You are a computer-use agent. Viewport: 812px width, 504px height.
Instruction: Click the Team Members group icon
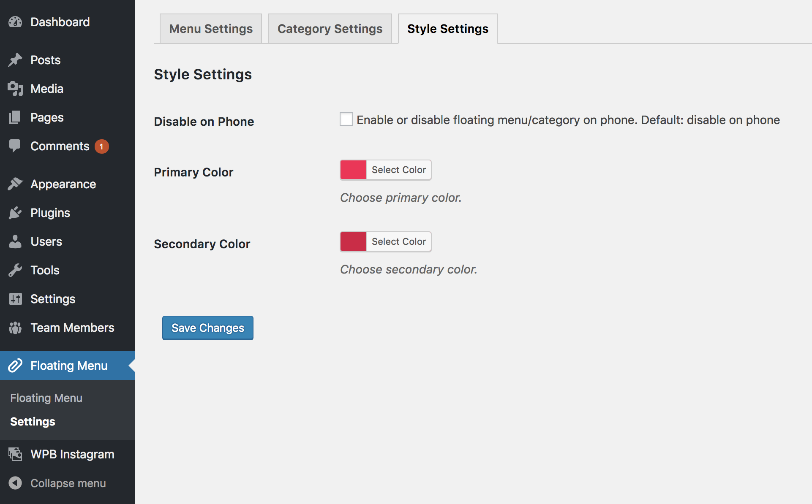(x=15, y=328)
